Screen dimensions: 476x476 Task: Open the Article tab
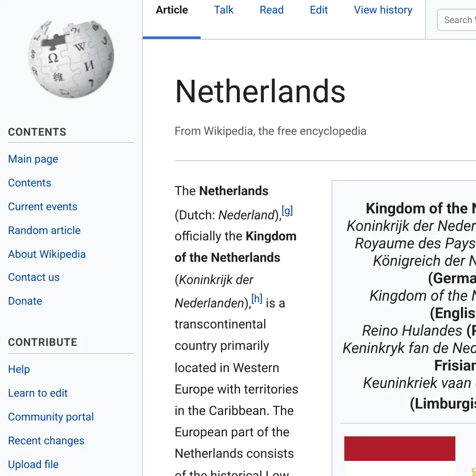[x=172, y=10]
